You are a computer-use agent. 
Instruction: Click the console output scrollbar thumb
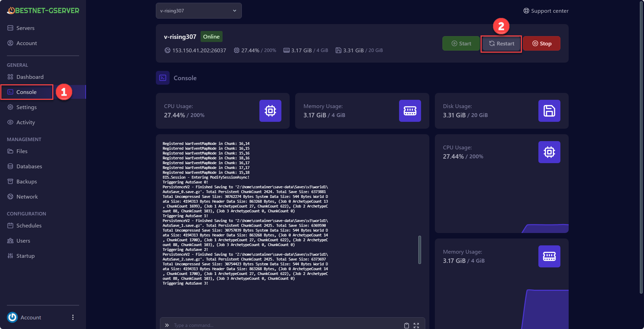tap(420, 250)
